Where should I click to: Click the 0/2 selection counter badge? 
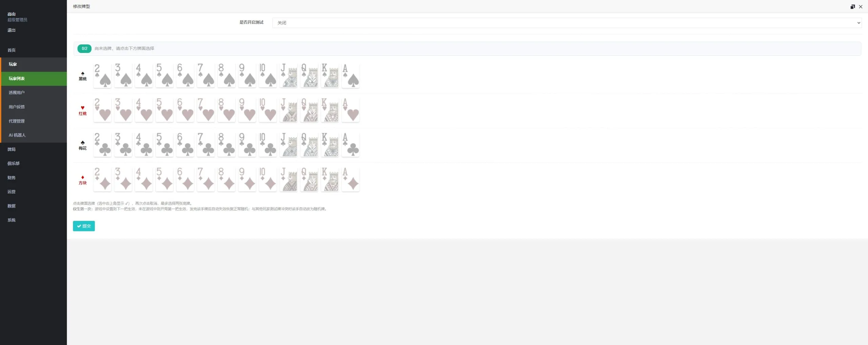84,49
